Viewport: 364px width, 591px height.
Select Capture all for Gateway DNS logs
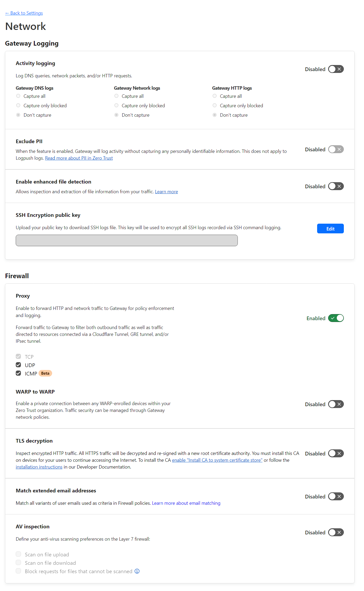coord(18,96)
